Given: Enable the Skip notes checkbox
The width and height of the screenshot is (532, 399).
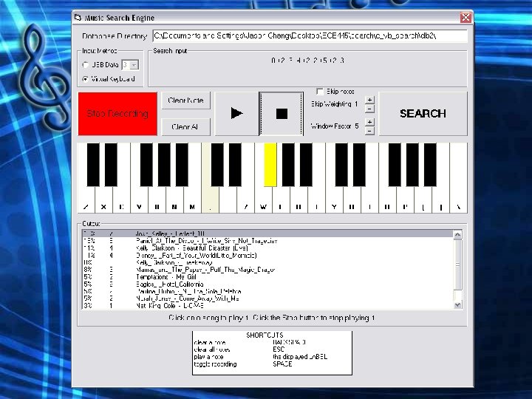Looking at the screenshot, I should point(320,92).
